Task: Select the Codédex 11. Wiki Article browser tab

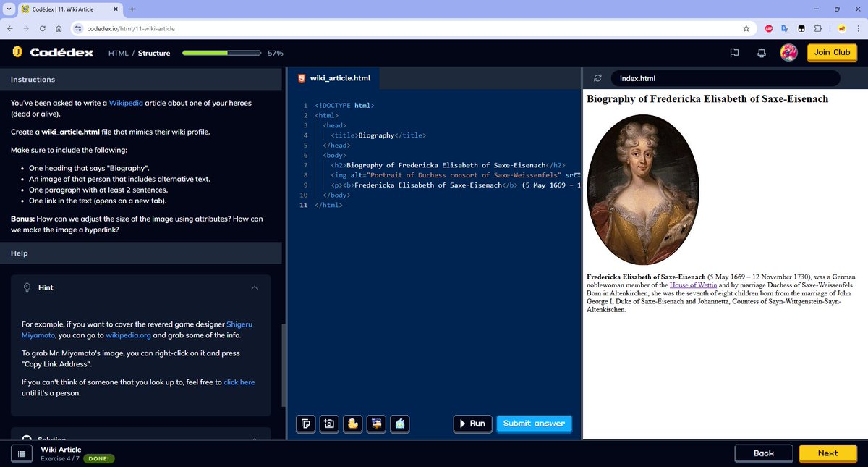Action: click(69, 9)
